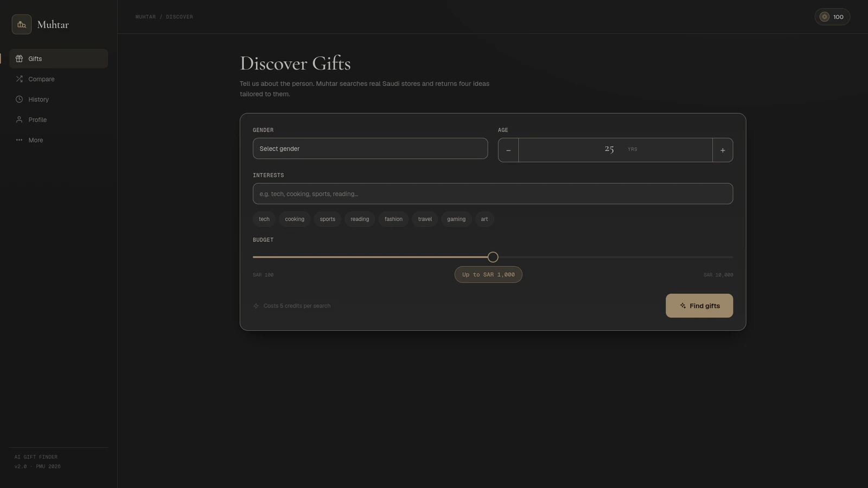The image size is (868, 488).
Task: Click the sparkle icon beside credits cost
Action: 256,306
